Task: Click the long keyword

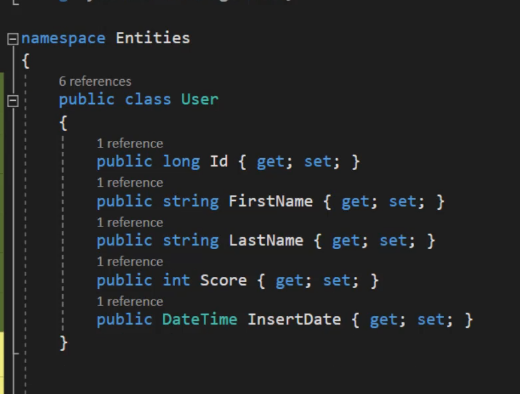Action: [181, 162]
